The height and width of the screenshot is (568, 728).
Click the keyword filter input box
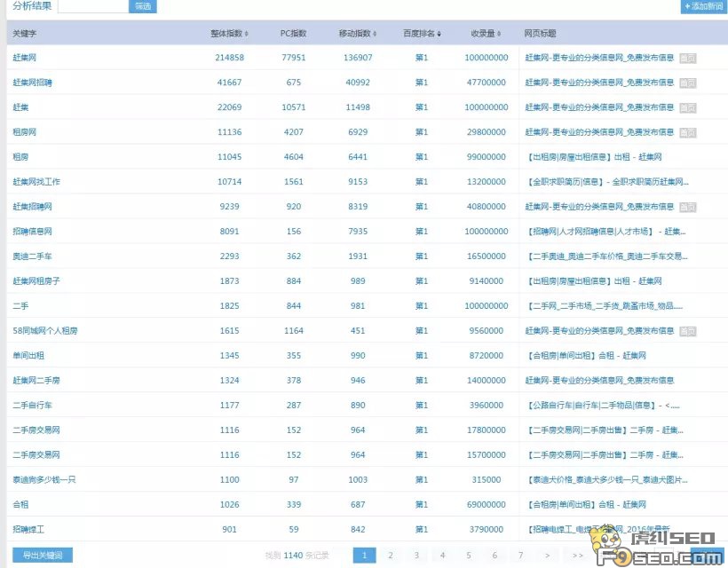coord(93,7)
